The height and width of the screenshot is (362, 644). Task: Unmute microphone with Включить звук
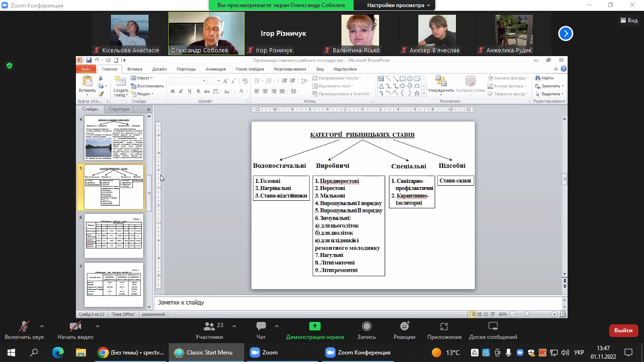click(x=24, y=330)
